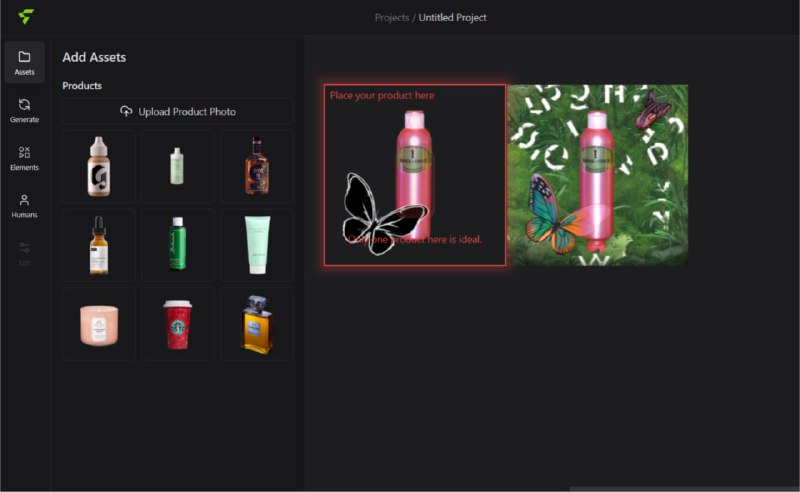Select the foundation dropper bottle product
Image resolution: width=800 pixels, height=492 pixels.
(98, 166)
